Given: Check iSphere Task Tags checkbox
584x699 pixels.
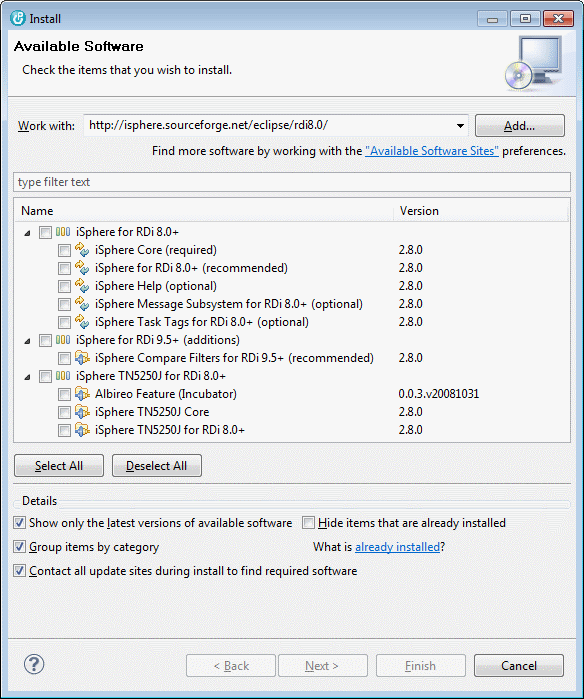Looking at the screenshot, I should click(64, 322).
